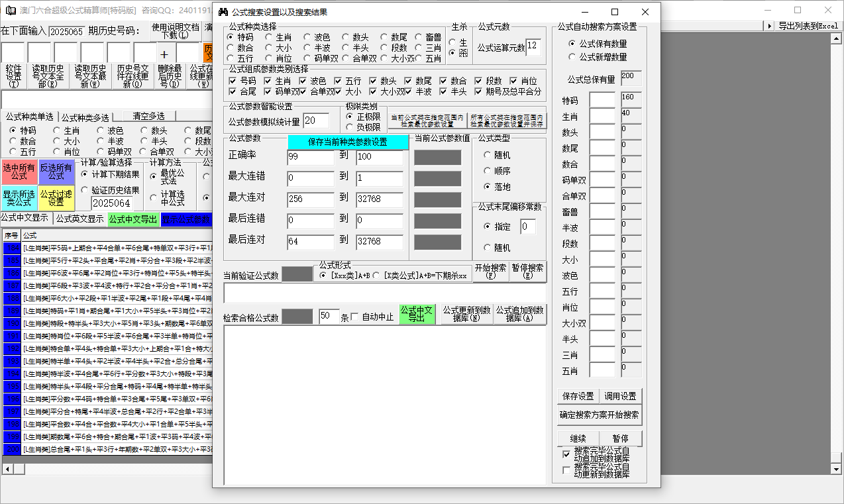Click the arrow left of 导出列表到Excel
The image size is (844, 504).
point(769,26)
